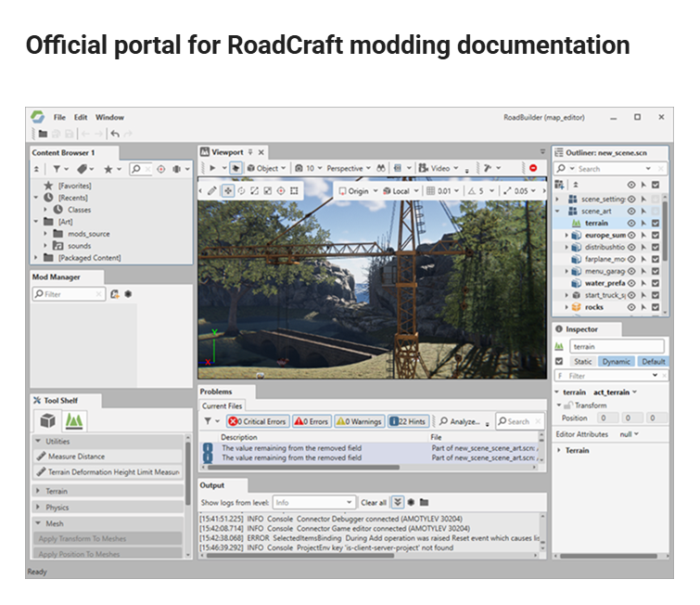
Task: Uncheck the checkbox for europe_sum row
Action: point(655,235)
